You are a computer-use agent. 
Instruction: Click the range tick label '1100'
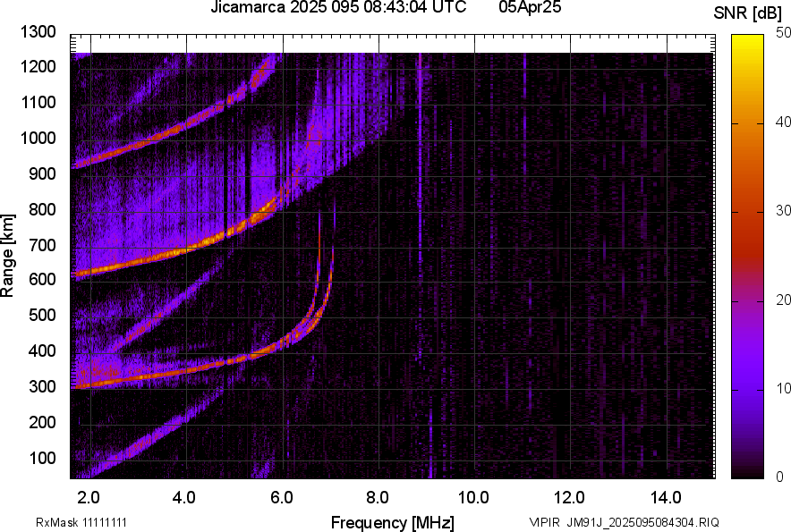pos(38,102)
